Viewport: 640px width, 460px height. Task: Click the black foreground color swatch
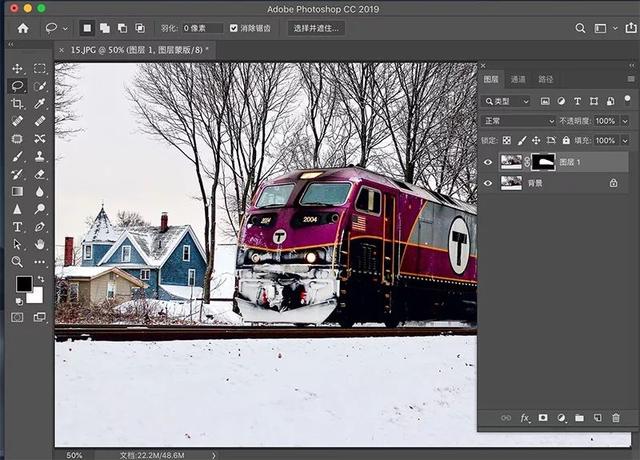point(23,284)
